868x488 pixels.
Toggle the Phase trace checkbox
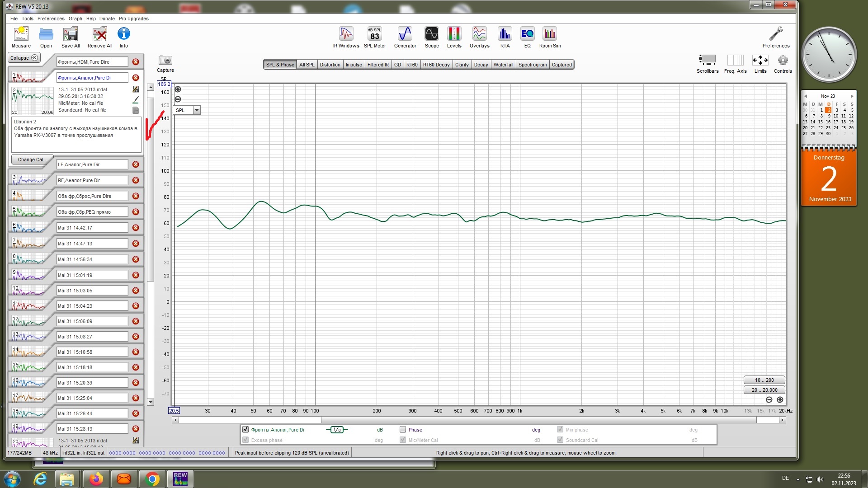[403, 429]
